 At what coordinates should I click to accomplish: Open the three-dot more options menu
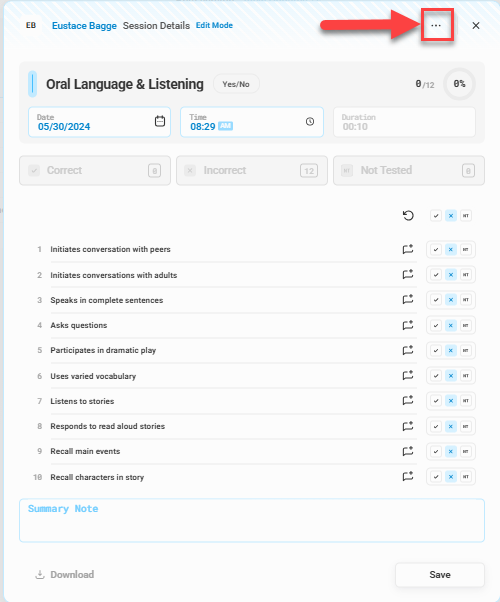436,25
